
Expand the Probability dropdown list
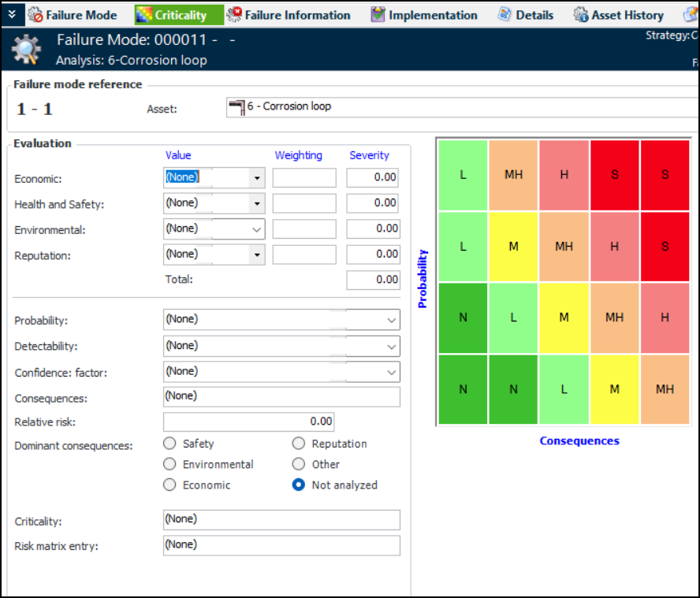pyautogui.click(x=392, y=320)
